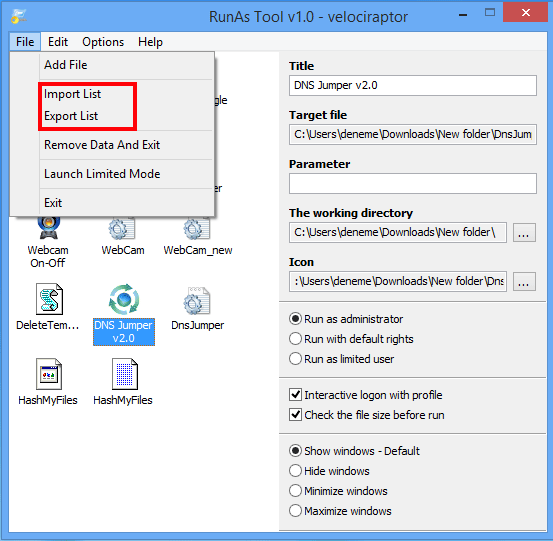The width and height of the screenshot is (553, 541).
Task: Click into the Parameter input field
Action: tap(413, 183)
